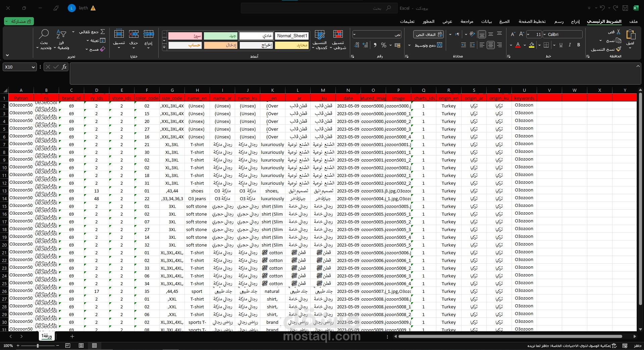Toggle Wrap Text

428,34
